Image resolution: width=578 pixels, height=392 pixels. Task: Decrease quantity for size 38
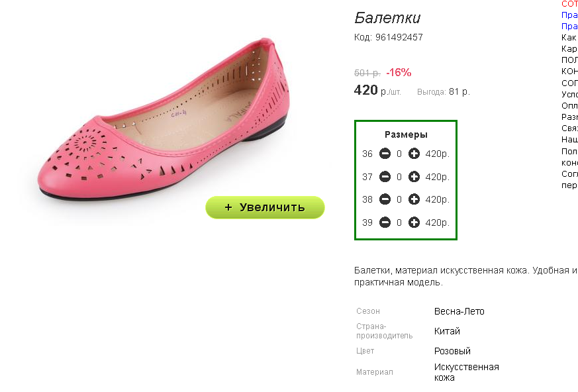click(x=385, y=199)
